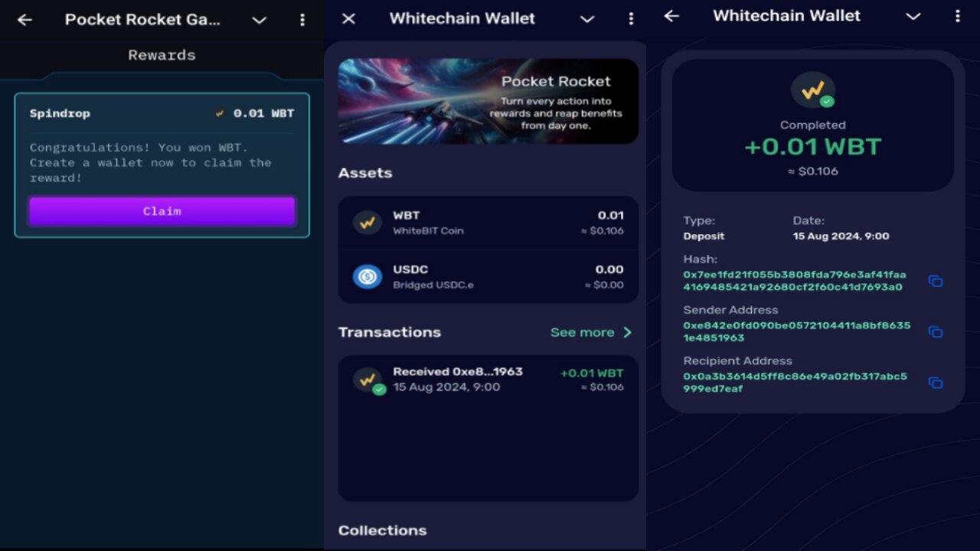Image resolution: width=980 pixels, height=551 pixels.
Task: Open the Received 0xe8...1963 transaction
Action: coord(488,380)
